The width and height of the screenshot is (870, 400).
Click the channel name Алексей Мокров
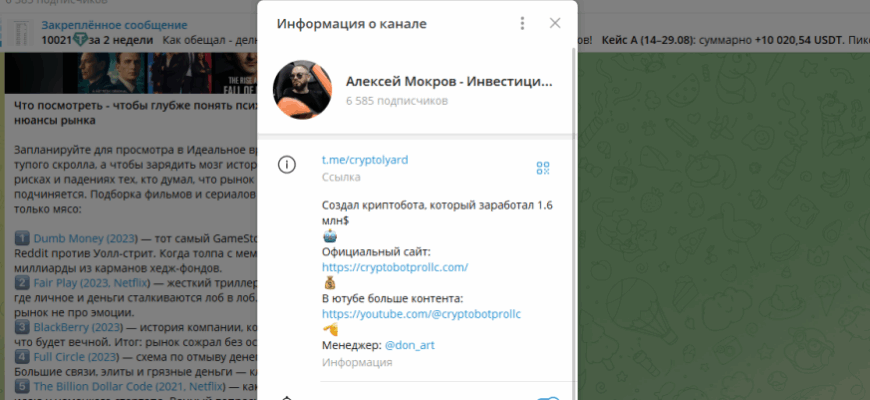click(449, 82)
